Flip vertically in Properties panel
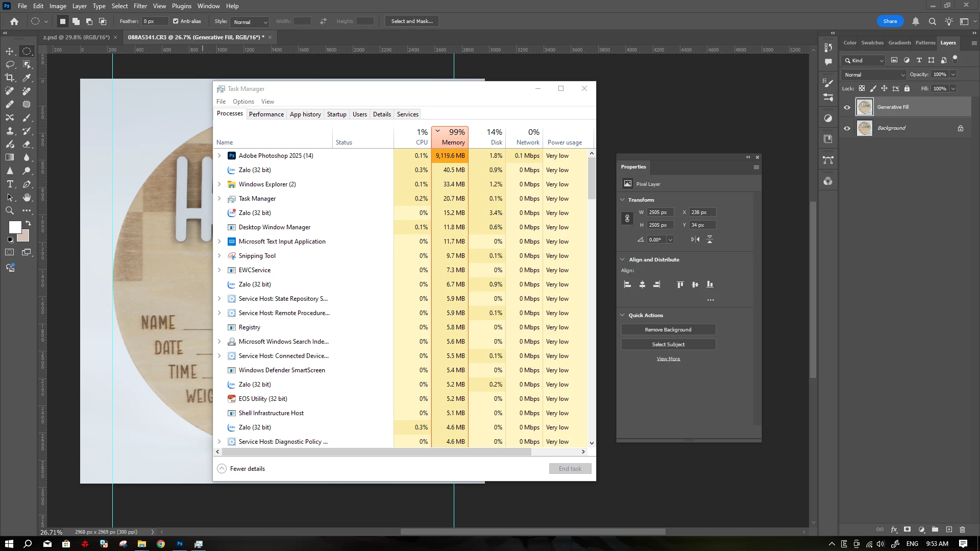This screenshot has height=551, width=980. [x=709, y=239]
